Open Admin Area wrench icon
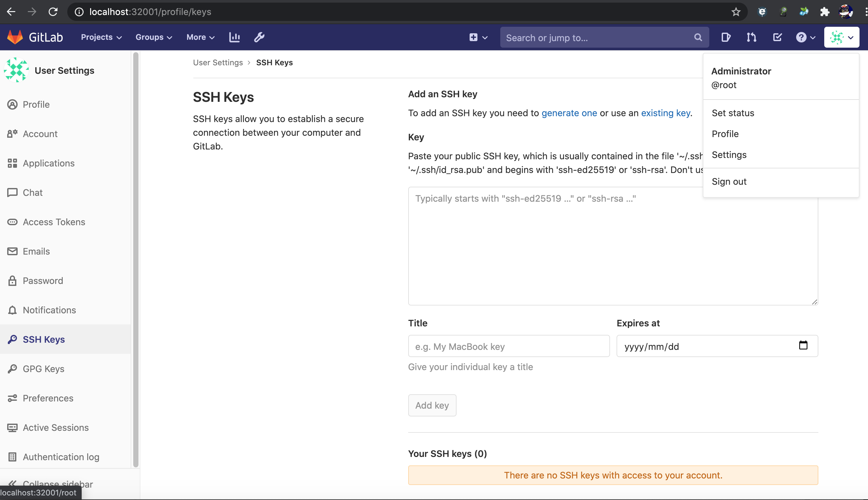The width and height of the screenshot is (868, 500). click(259, 37)
